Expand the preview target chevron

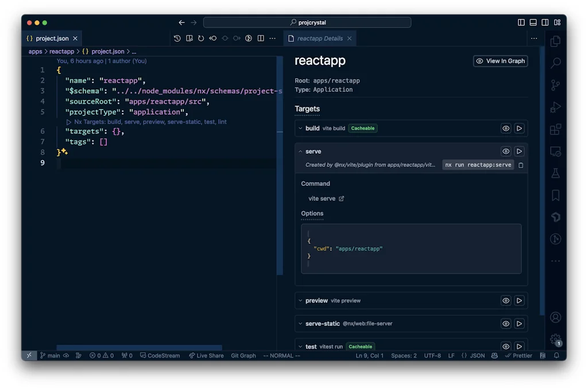click(x=300, y=301)
